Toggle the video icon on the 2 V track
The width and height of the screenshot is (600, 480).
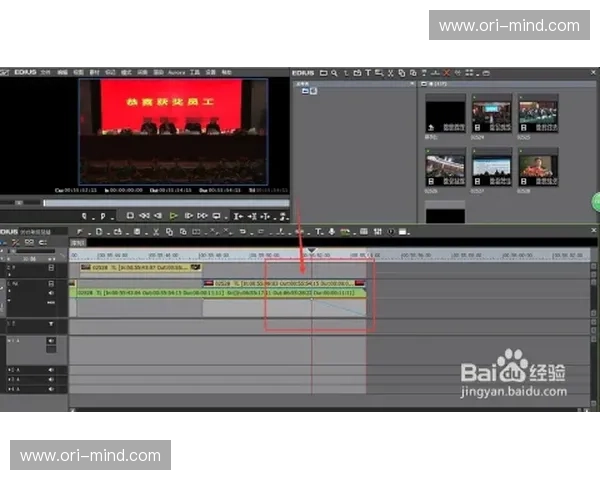(x=51, y=268)
